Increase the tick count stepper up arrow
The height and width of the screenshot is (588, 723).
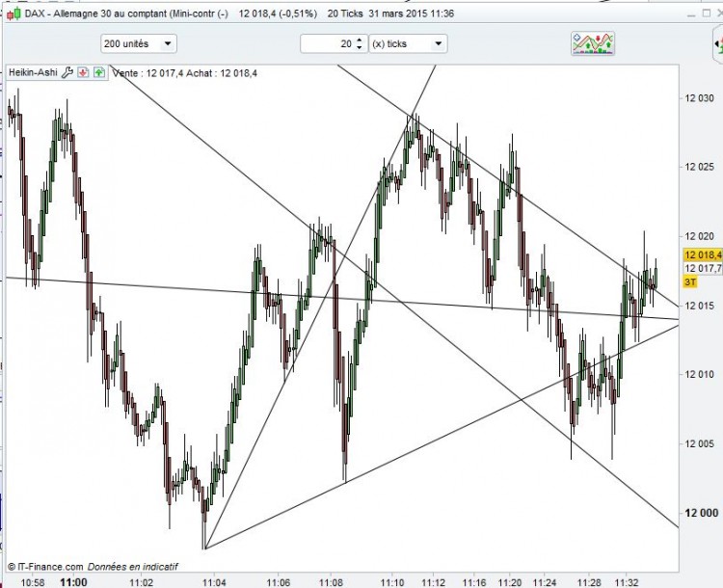point(360,40)
